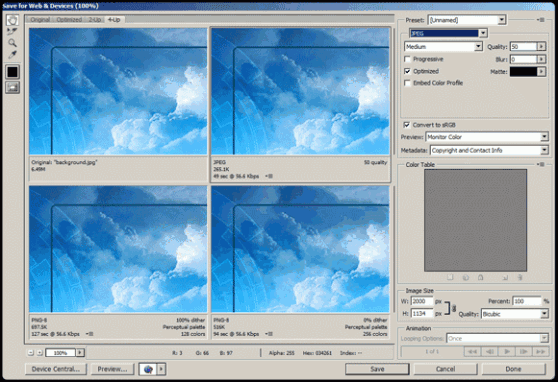Uncheck Convert to sRGB

click(x=406, y=125)
